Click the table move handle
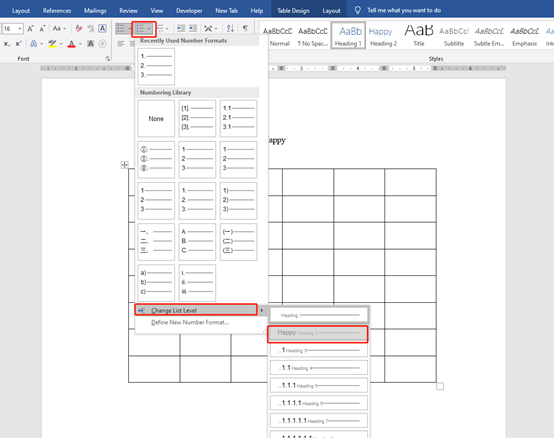Image resolution: width=554 pixels, height=438 pixels. coord(125,165)
